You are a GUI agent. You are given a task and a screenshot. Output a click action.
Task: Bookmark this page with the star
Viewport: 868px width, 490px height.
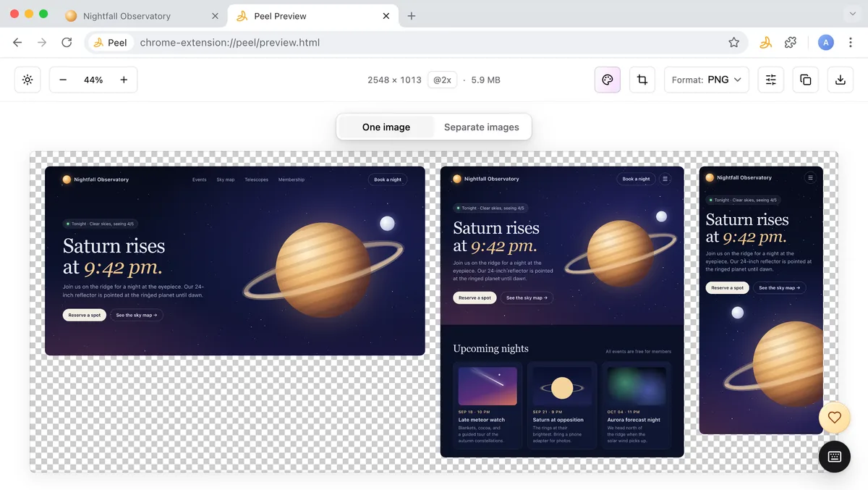(734, 43)
